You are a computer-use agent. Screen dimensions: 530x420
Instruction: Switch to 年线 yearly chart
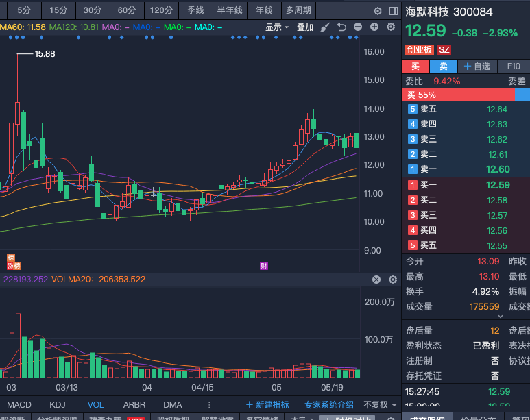tap(264, 10)
